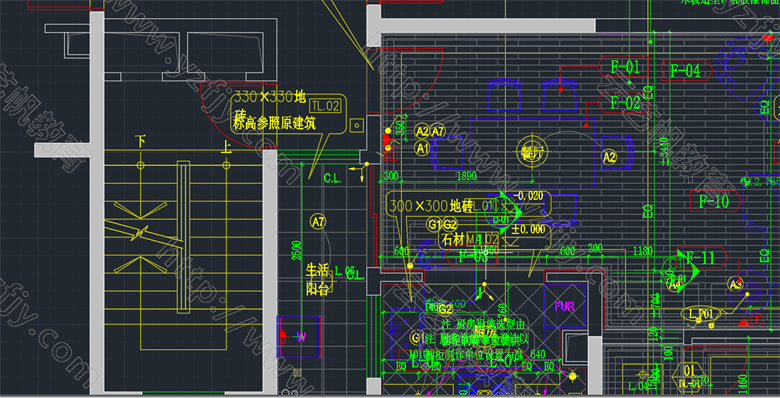Select the A2 marker right of dining table
The width and height of the screenshot is (780, 398).
[610, 157]
